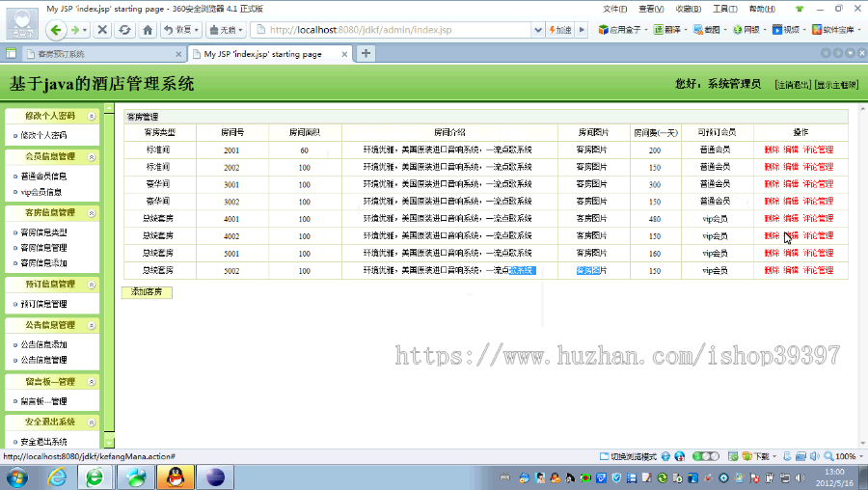Open 客房信息类型 in the sidebar
Viewport: 868px width, 490px height.
tap(43, 232)
